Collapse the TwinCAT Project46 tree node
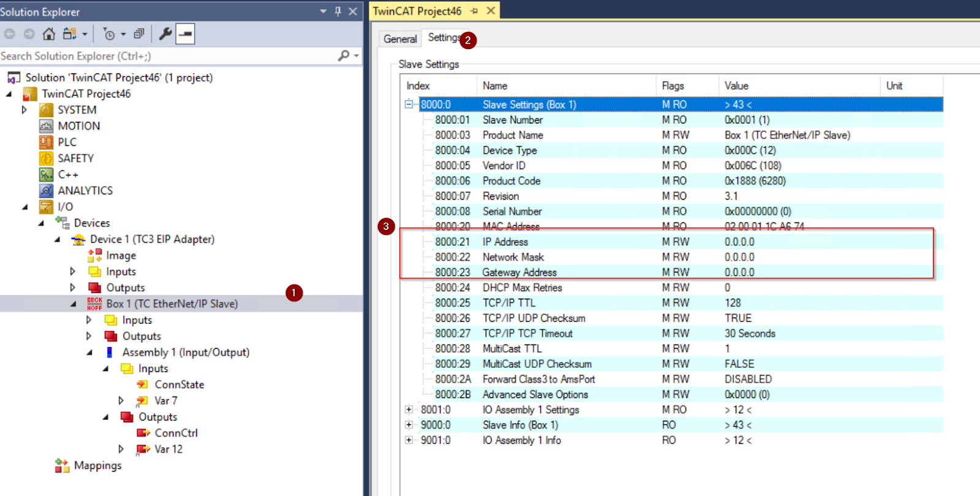 coord(9,94)
